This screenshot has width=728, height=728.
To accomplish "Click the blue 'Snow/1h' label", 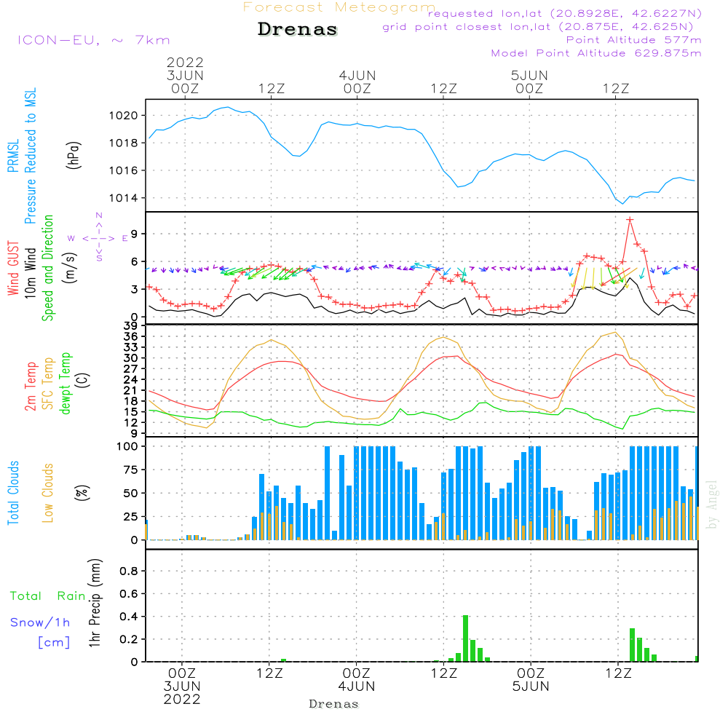I will pyautogui.click(x=40, y=622).
